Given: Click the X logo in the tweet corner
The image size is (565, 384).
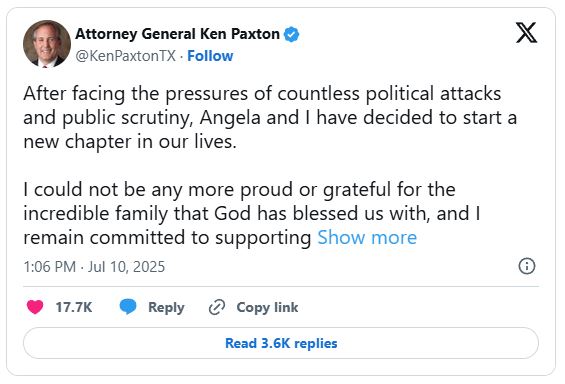Looking at the screenshot, I should pos(526,32).
